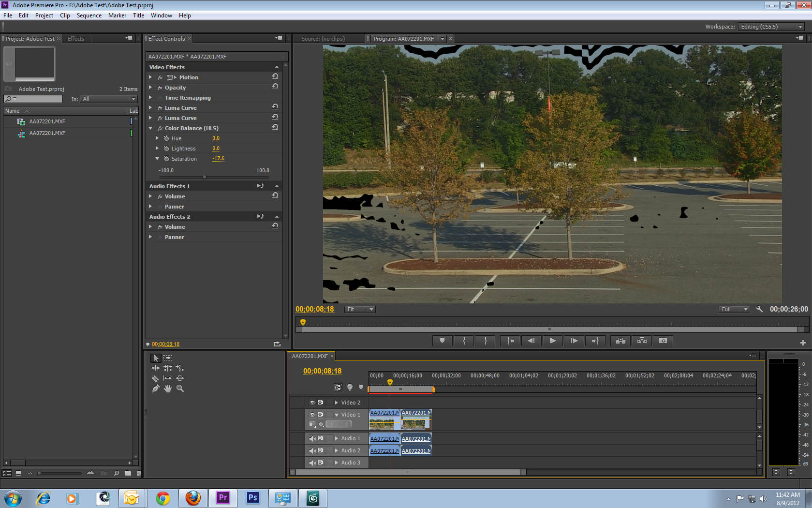Viewport: 812px width, 508px height.
Task: Select the Pen tool
Action: (x=156, y=388)
